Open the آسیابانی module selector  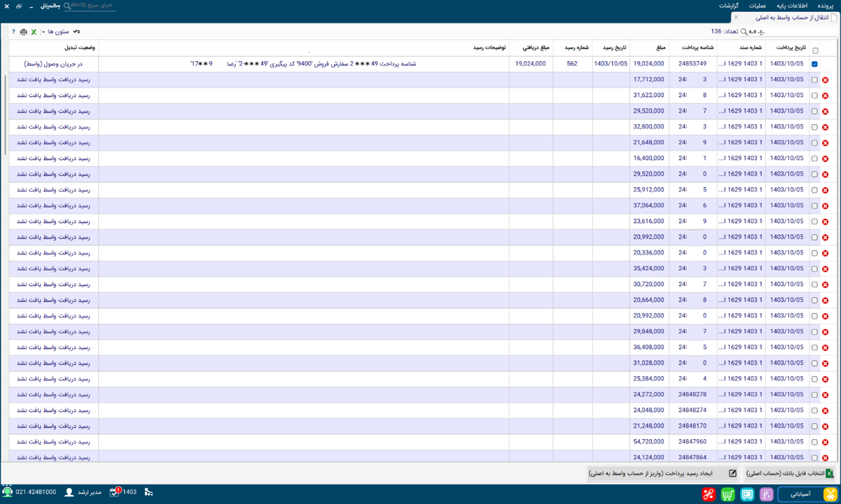pyautogui.click(x=808, y=494)
